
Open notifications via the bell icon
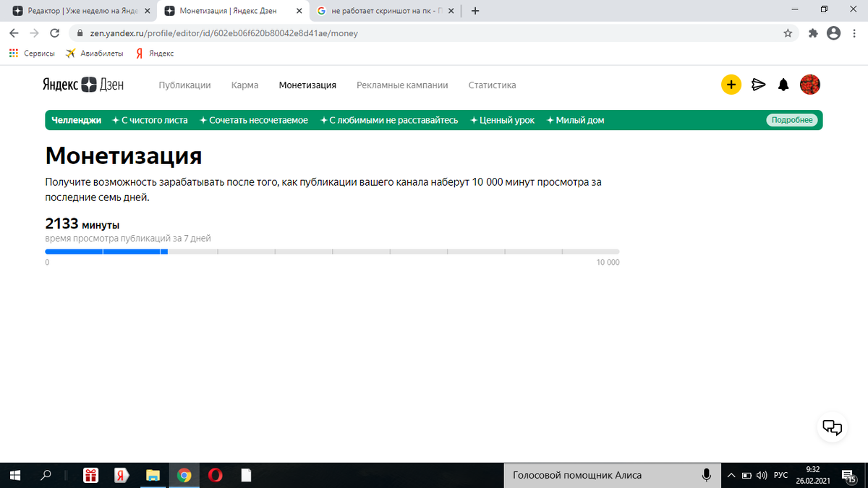point(783,85)
